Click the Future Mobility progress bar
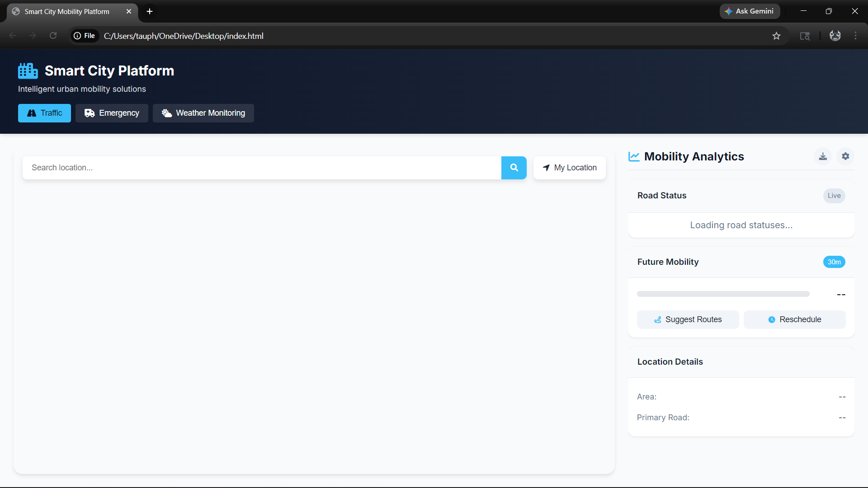 click(723, 294)
